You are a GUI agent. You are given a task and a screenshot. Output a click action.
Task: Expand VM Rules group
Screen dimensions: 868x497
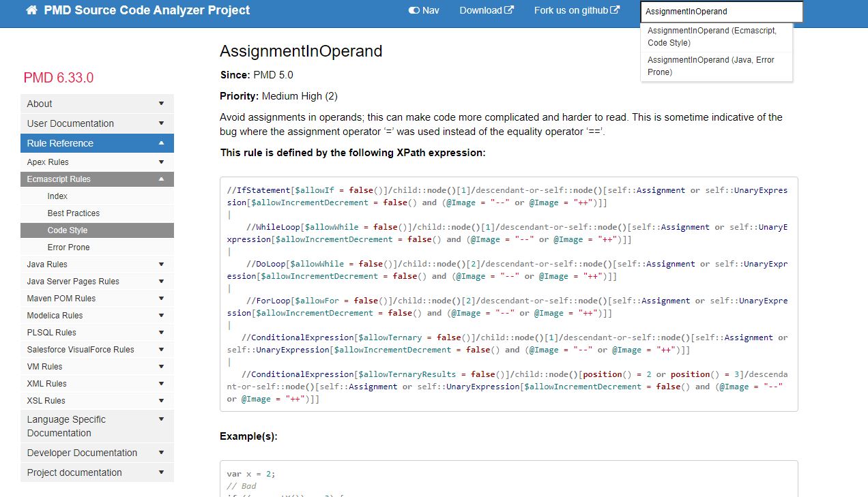(97, 367)
